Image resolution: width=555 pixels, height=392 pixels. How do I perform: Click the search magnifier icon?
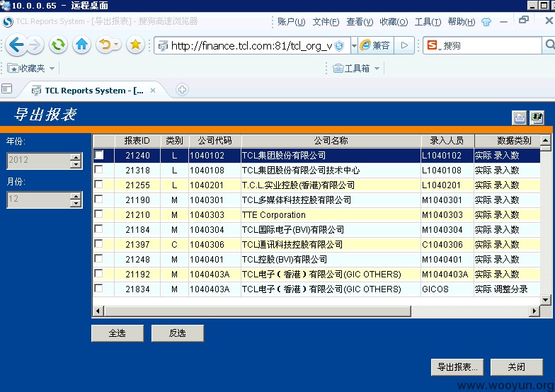point(549,45)
